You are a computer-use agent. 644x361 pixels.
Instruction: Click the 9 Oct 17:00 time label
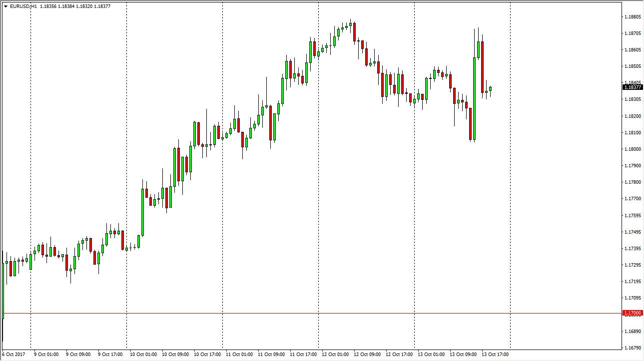click(109, 355)
